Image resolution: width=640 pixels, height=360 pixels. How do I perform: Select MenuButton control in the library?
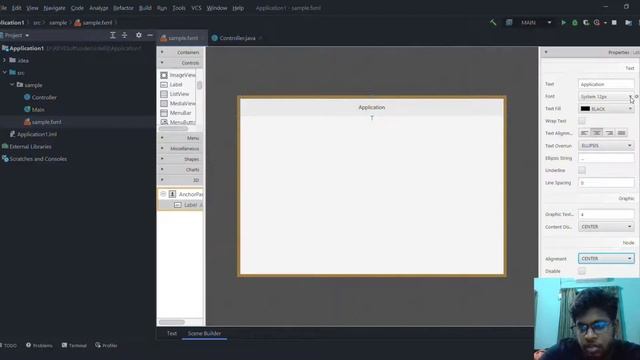pyautogui.click(x=178, y=122)
